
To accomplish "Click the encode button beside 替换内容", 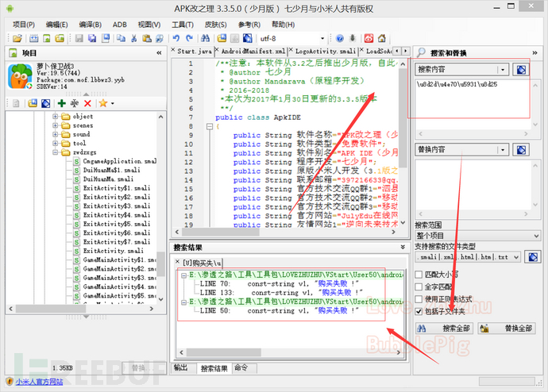I will [x=521, y=150].
